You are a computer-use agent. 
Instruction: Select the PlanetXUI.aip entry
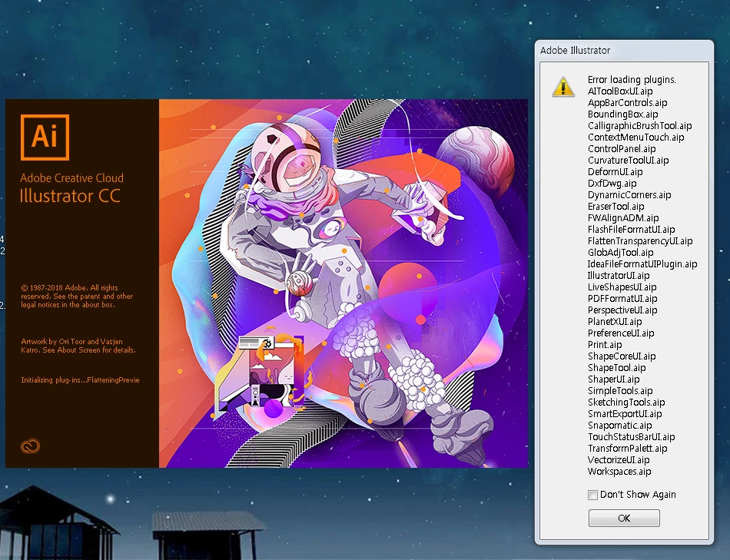pos(615,322)
